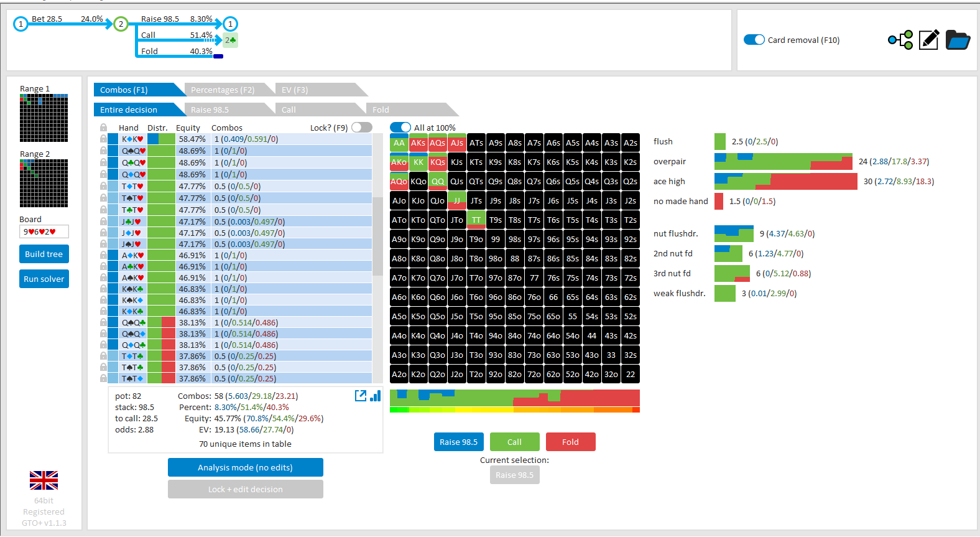Click the overpair strategy bar
The height and width of the screenshot is (537, 980).
[x=784, y=161]
